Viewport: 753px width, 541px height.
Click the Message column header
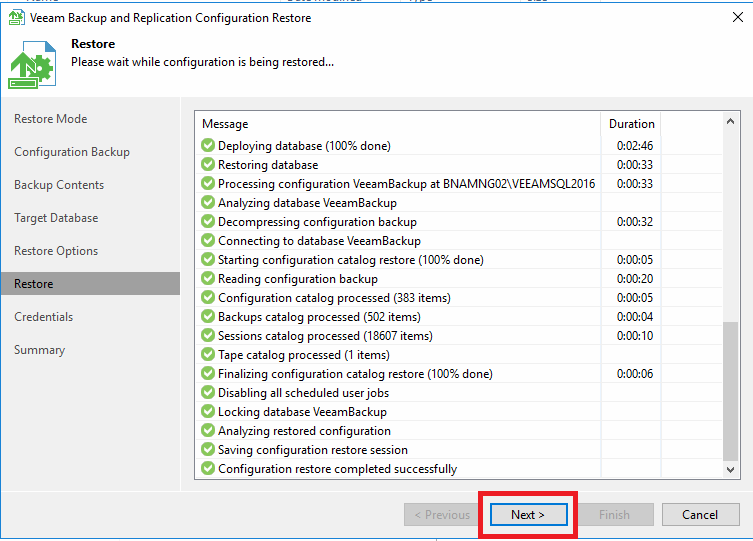(225, 124)
